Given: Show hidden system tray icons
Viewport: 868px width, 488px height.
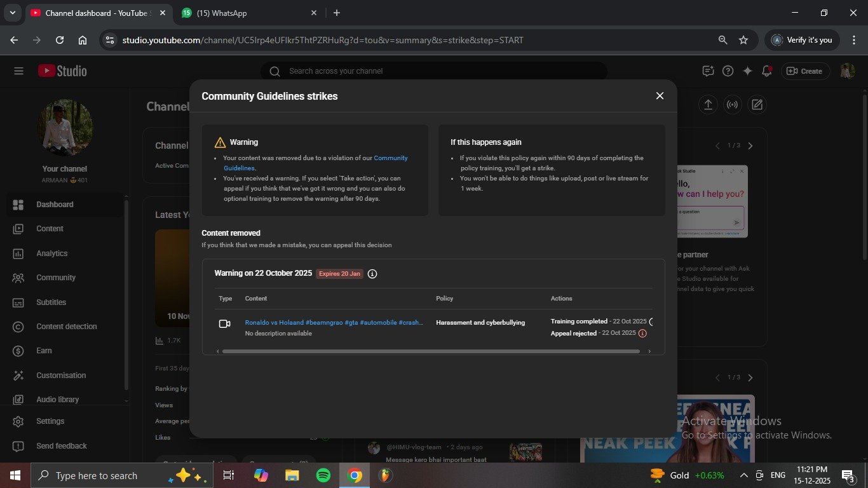Looking at the screenshot, I should [743, 475].
